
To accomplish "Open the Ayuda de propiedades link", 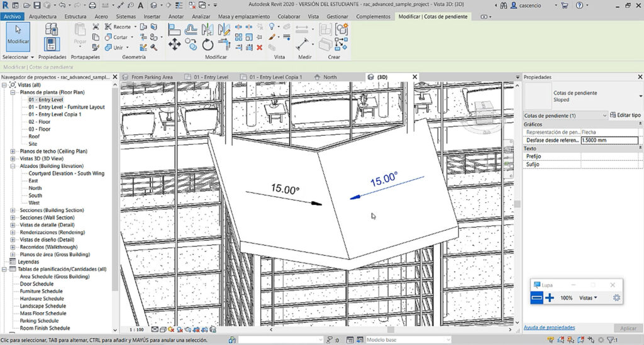I will (549, 327).
